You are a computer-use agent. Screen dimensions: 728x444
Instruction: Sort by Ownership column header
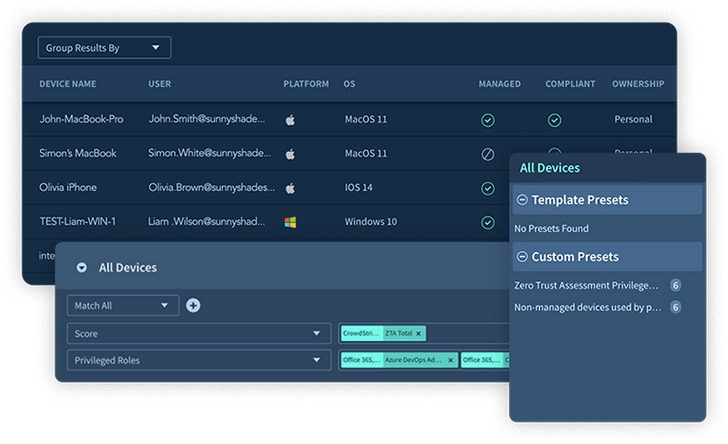pos(638,84)
